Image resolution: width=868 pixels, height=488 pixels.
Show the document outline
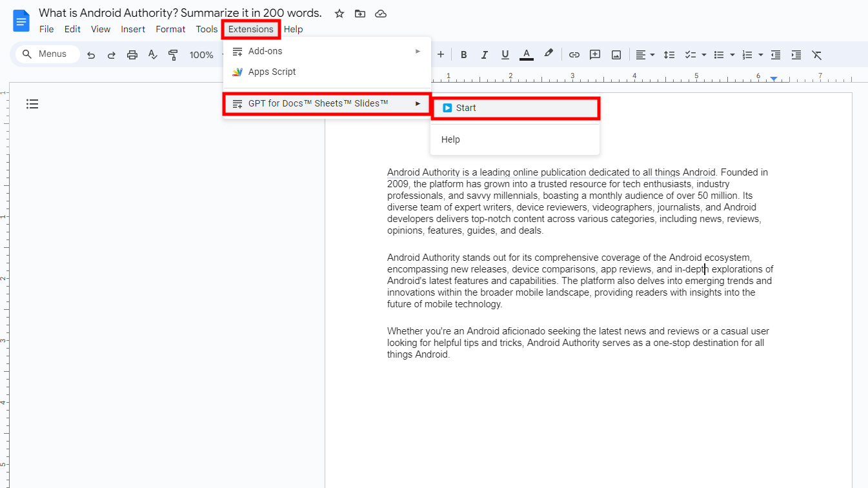tap(32, 104)
